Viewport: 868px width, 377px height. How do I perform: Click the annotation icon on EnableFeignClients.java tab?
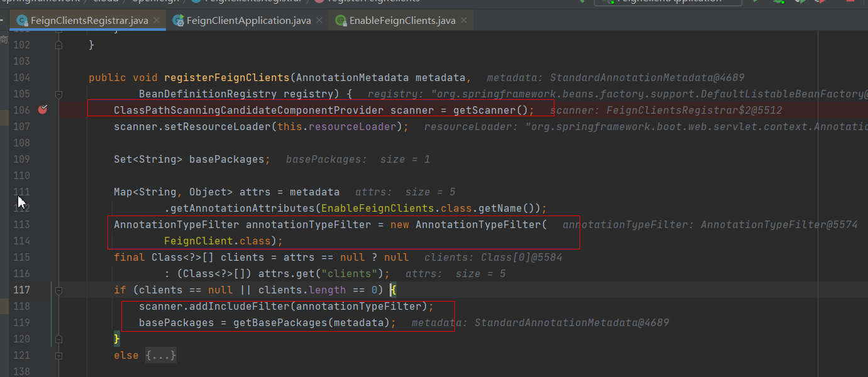click(x=341, y=21)
